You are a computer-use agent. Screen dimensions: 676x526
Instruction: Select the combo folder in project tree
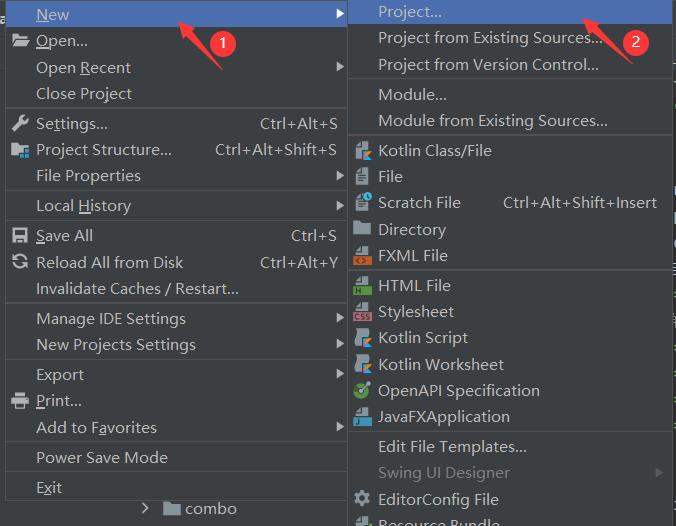pos(211,509)
